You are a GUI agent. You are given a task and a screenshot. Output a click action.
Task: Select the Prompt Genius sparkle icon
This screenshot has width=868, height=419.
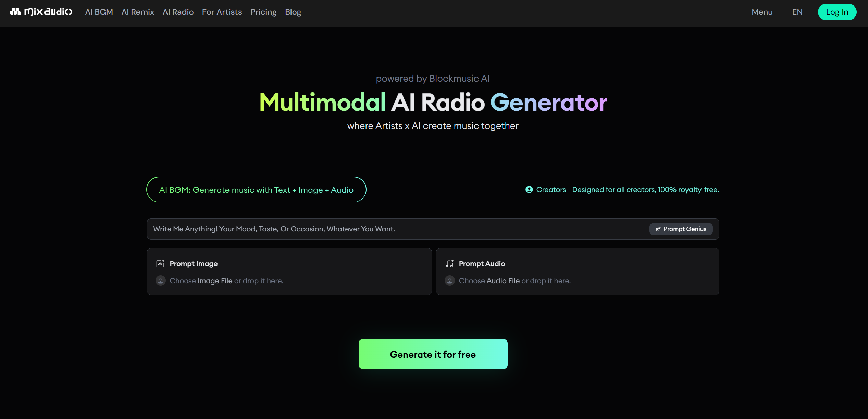click(658, 229)
